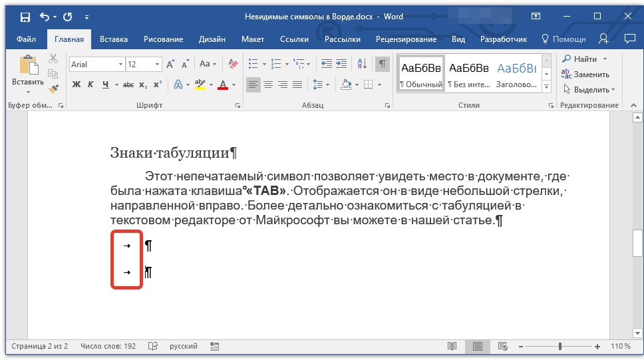Screen dimensions: 644x360
Task: Apply the Обычный style from gallery
Action: click(x=420, y=74)
